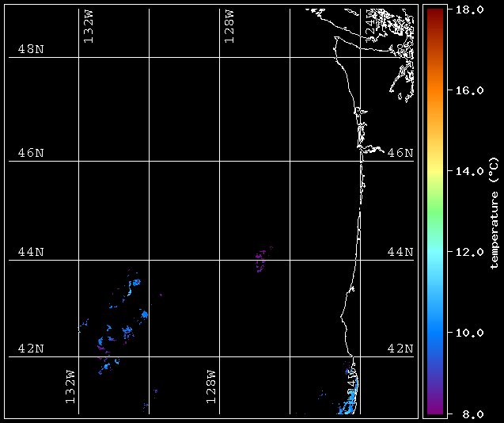Viewport: 504px width, 423px height.
Task: Click the left 44N latitude label
Action: point(31,252)
